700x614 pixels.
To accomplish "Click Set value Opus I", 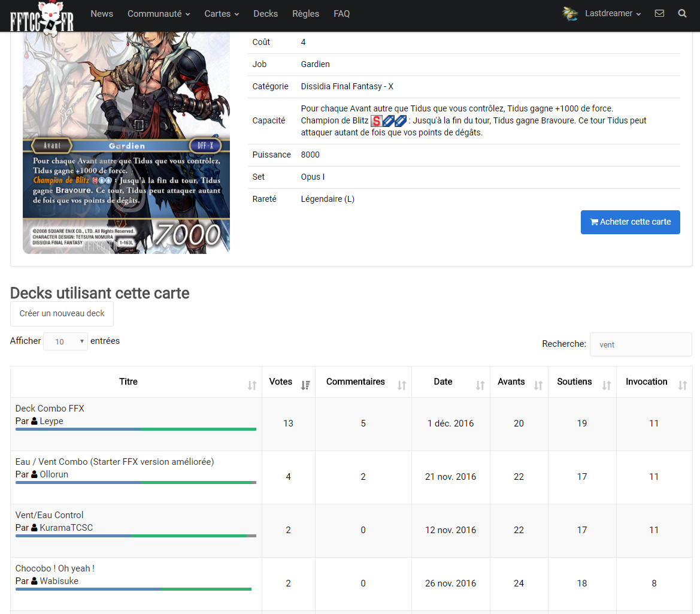I will (313, 177).
